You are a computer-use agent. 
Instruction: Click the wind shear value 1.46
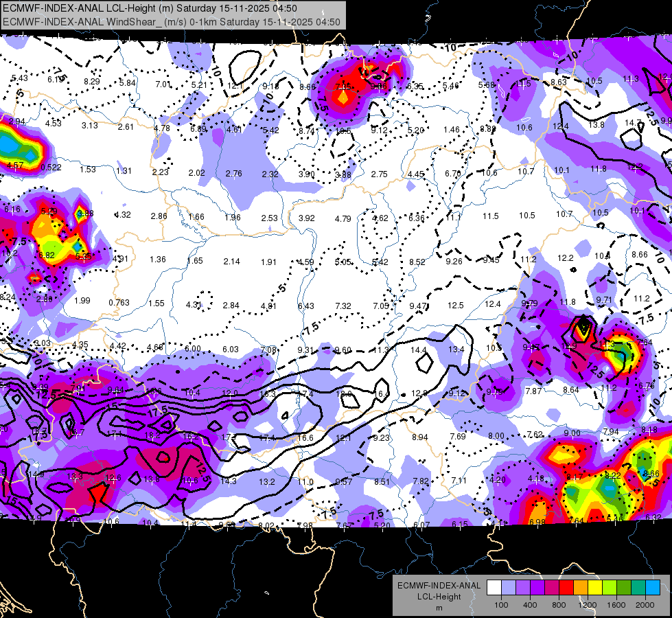(x=451, y=130)
